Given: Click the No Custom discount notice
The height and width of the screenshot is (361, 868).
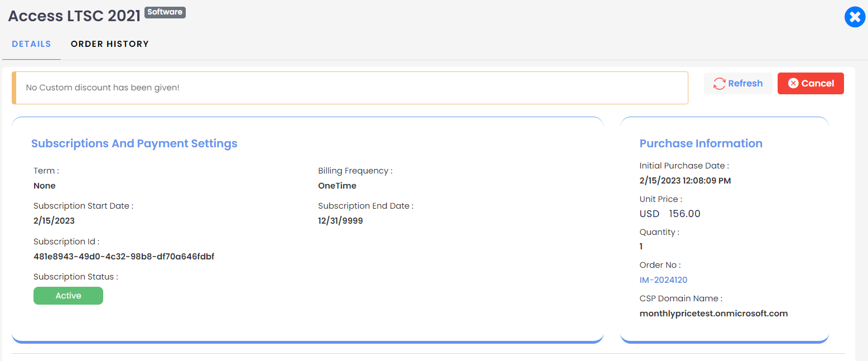Looking at the screenshot, I should (x=350, y=88).
